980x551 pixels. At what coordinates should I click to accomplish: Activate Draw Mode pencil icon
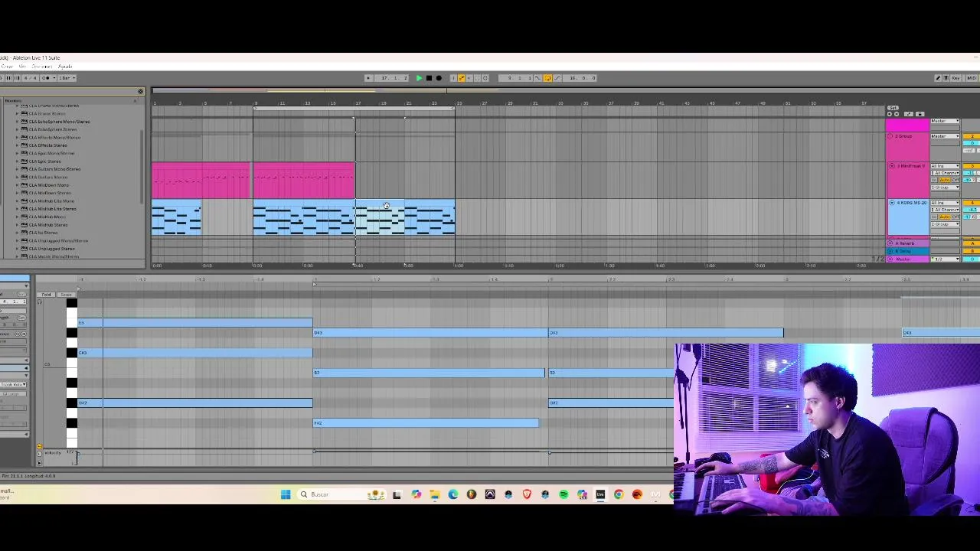click(938, 78)
